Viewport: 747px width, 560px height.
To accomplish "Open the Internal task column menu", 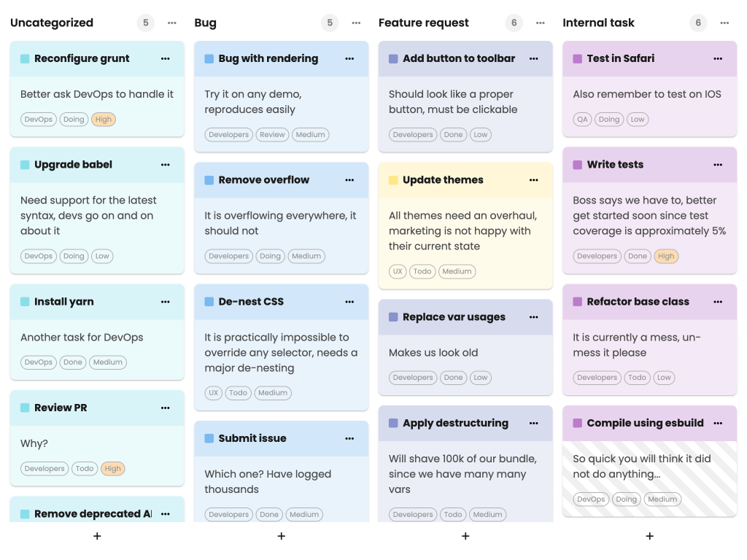I will point(724,23).
